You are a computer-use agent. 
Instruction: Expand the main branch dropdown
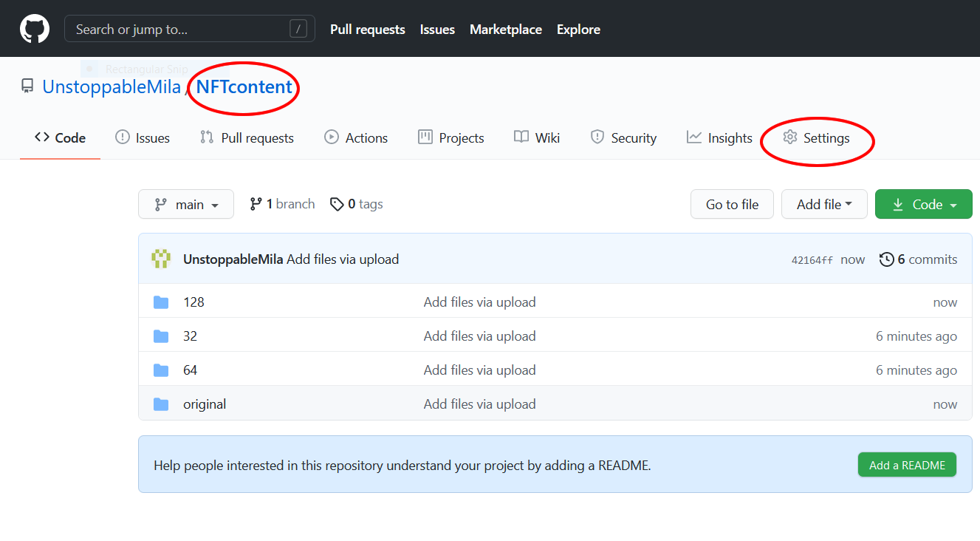[186, 204]
